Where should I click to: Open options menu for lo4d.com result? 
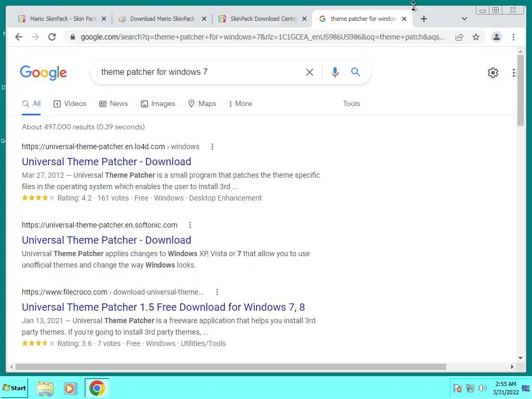click(x=212, y=147)
